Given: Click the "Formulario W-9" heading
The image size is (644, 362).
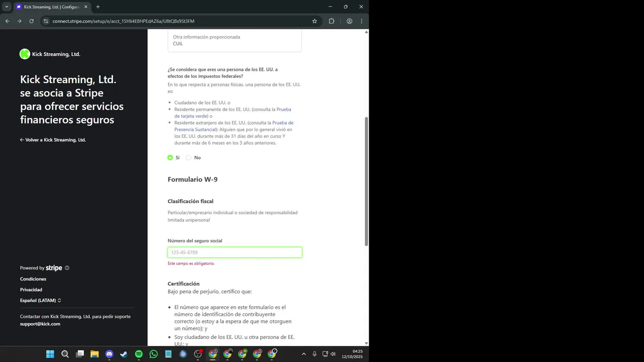Looking at the screenshot, I should click(x=193, y=179).
